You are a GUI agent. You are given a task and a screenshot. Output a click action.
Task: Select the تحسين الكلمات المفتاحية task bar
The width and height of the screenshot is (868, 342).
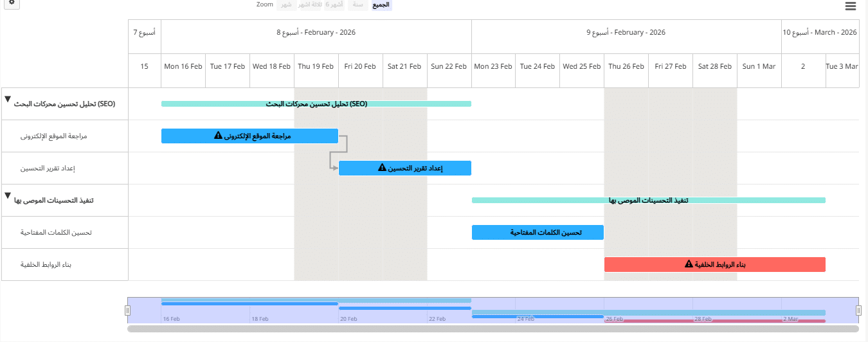(538, 232)
